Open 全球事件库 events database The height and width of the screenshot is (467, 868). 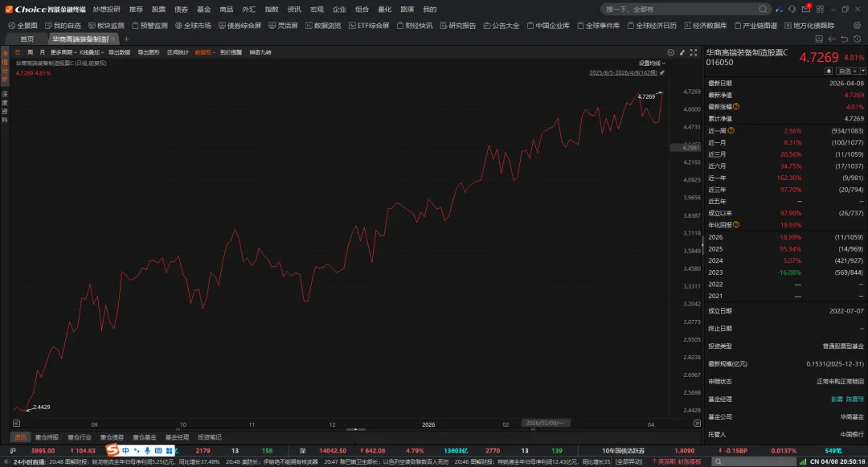(599, 26)
